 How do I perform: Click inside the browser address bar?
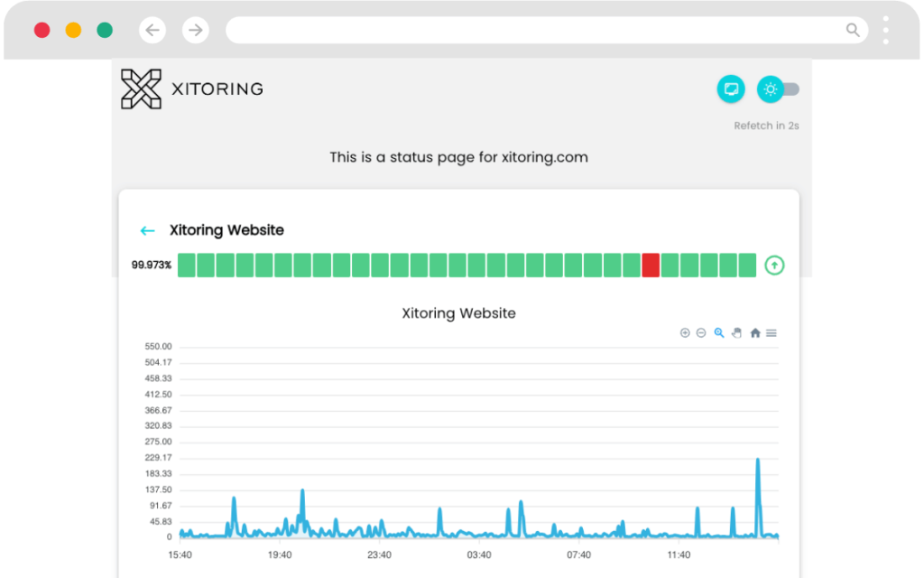[541, 29]
